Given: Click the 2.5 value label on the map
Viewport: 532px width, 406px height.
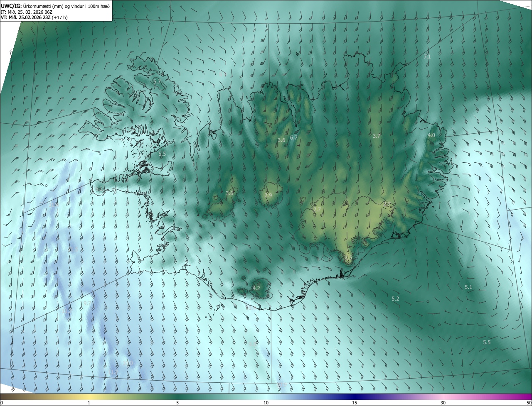Looking at the screenshot, I should (348, 257).
